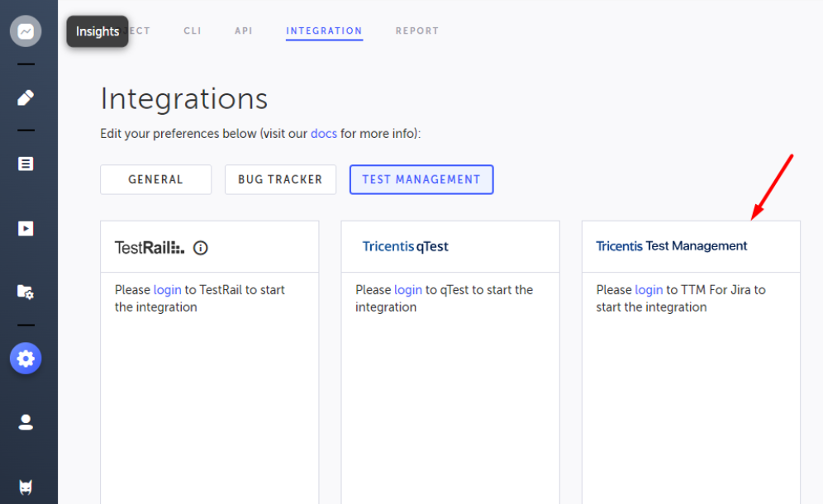Open the user profile icon in sidebar
This screenshot has width=823, height=504.
pyautogui.click(x=26, y=422)
